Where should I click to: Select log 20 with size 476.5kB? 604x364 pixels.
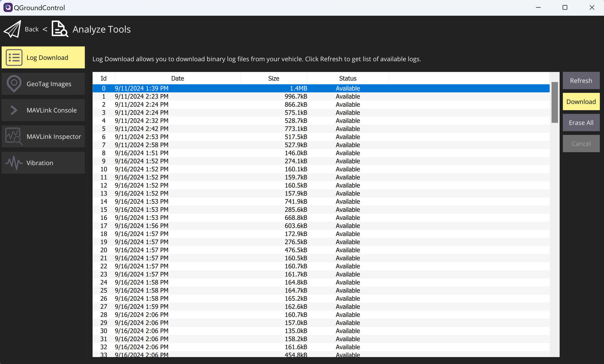pos(321,250)
